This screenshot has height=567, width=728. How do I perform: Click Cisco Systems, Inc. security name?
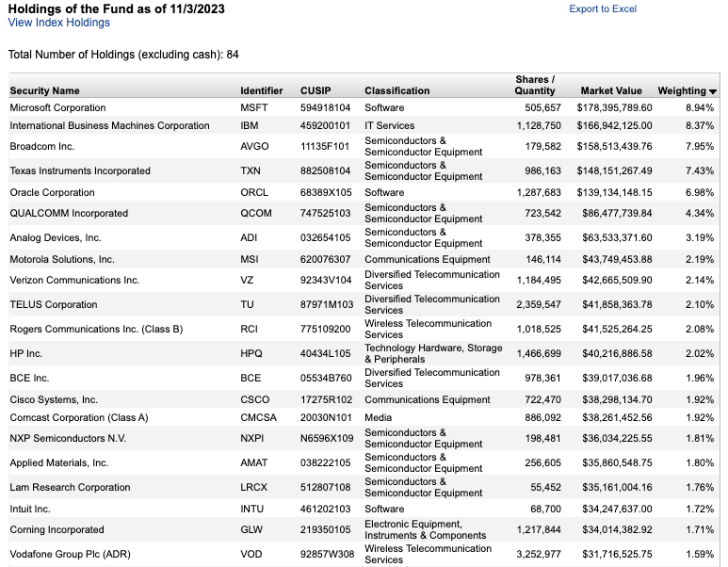pyautogui.click(x=54, y=400)
